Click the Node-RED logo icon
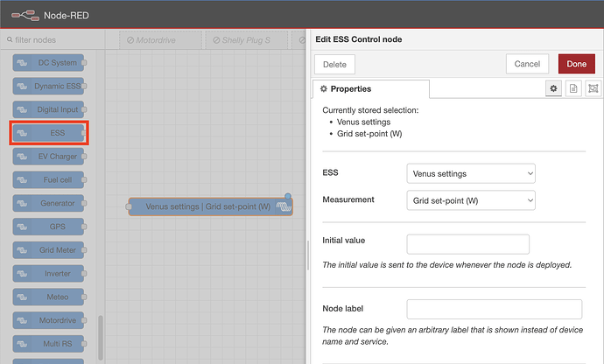 coord(24,15)
